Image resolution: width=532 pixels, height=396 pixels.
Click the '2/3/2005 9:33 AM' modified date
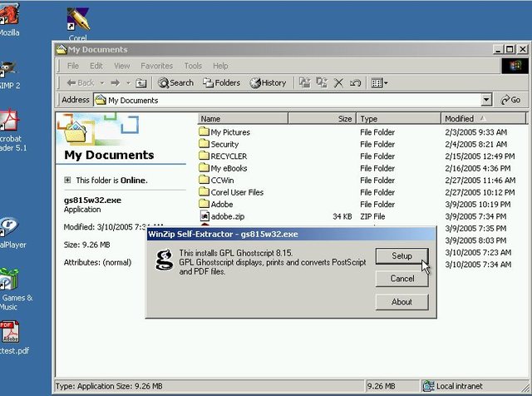(x=475, y=132)
